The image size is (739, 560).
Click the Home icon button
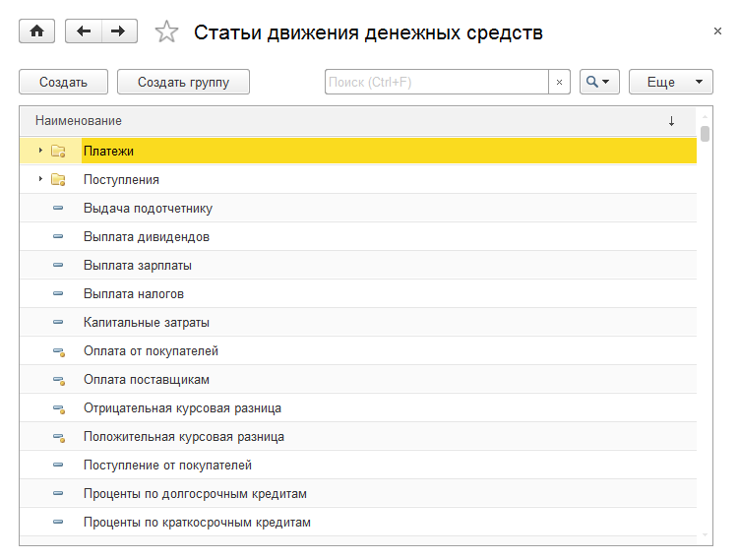pos(37,31)
